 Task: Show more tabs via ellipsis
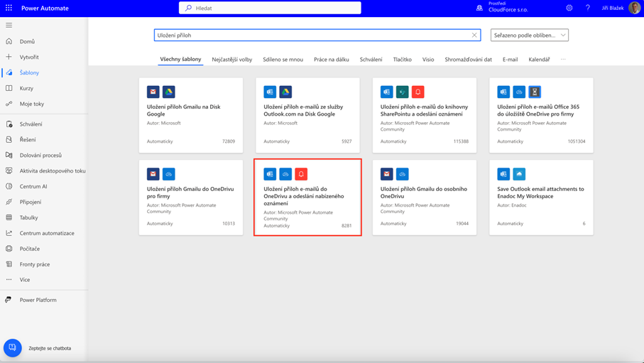pos(563,59)
